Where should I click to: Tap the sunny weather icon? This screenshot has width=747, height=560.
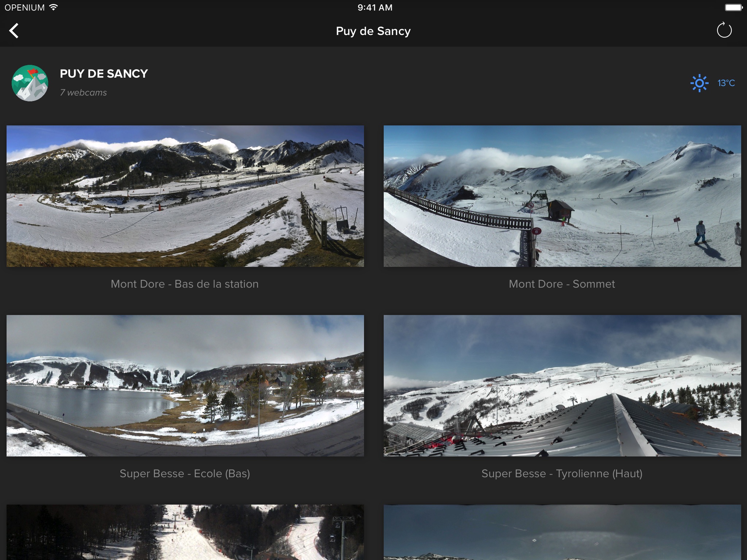pos(699,83)
